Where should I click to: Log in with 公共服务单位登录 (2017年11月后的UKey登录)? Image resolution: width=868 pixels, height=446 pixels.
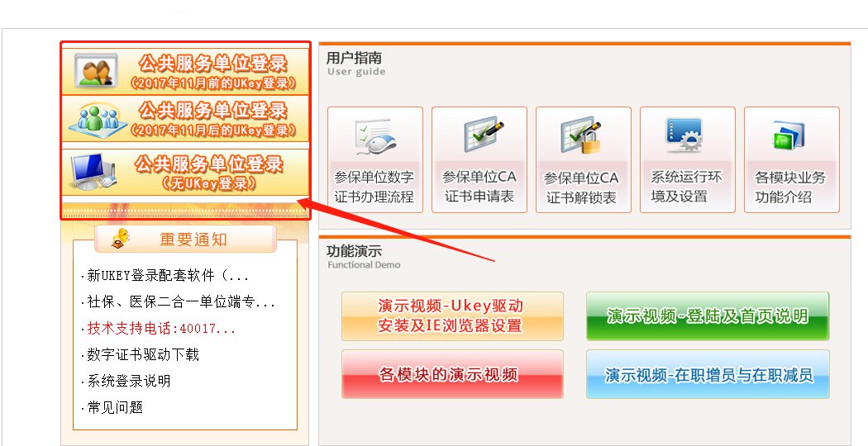(x=185, y=119)
